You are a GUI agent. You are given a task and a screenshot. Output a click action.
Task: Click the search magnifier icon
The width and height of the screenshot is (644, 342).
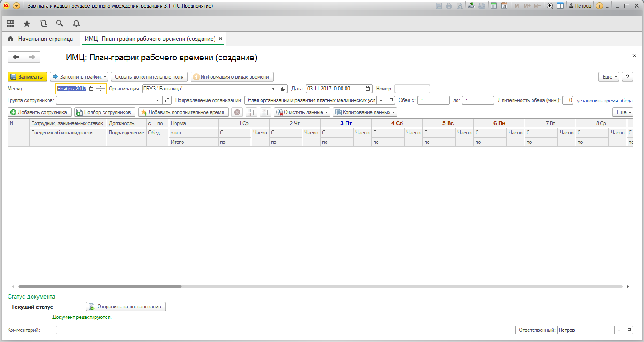(60, 24)
